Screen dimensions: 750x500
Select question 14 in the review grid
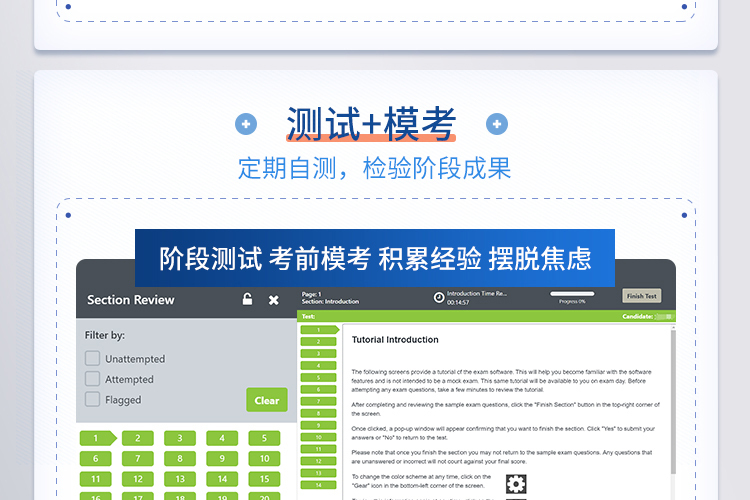tap(222, 480)
